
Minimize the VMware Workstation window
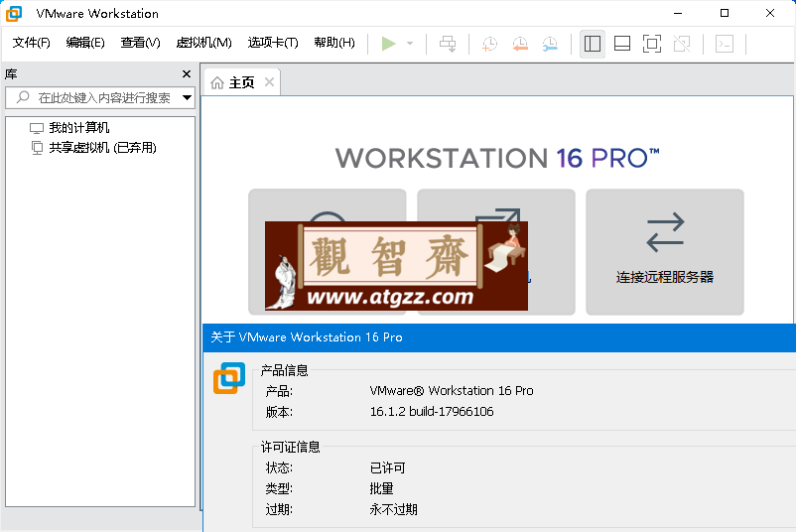point(678,13)
